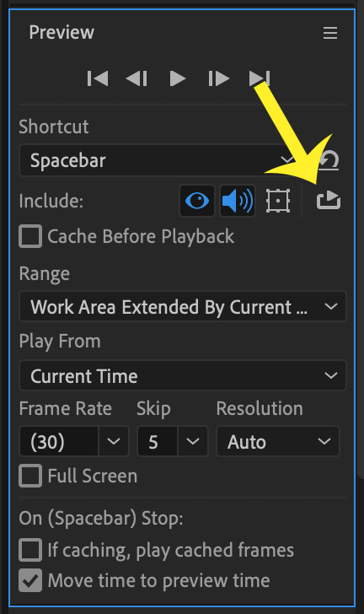Open the Resolution Auto dropdown
Image resolution: width=364 pixels, height=614 pixels.
[x=278, y=442]
